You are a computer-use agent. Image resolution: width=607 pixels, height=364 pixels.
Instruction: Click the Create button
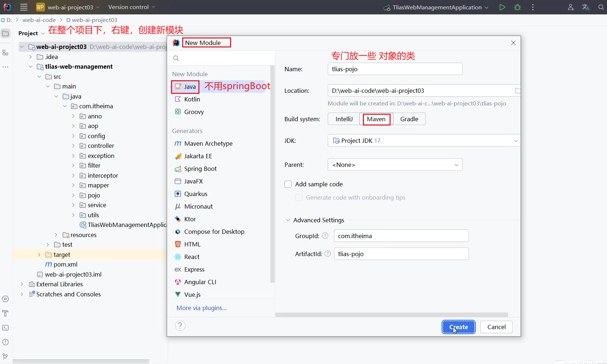(x=459, y=327)
